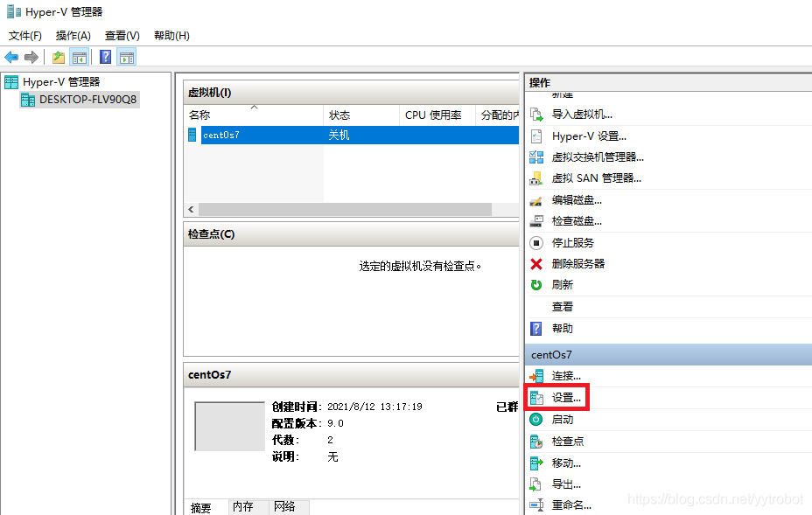Open 虚拟交换机管理器... action
This screenshot has height=515, width=812.
(598, 157)
